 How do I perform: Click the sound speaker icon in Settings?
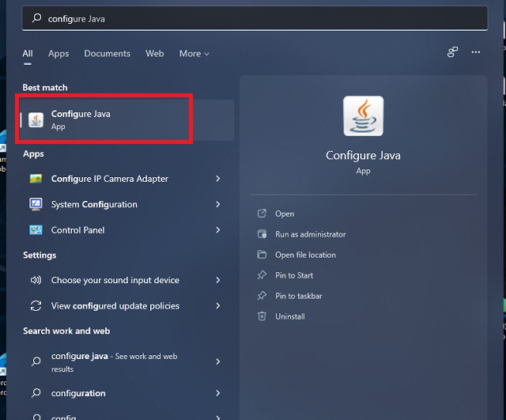tap(36, 280)
